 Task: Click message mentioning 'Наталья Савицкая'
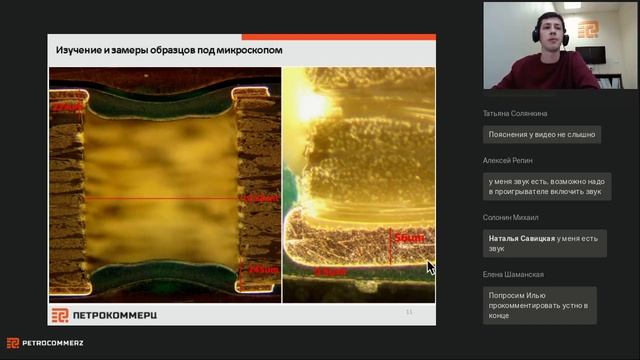544,243
